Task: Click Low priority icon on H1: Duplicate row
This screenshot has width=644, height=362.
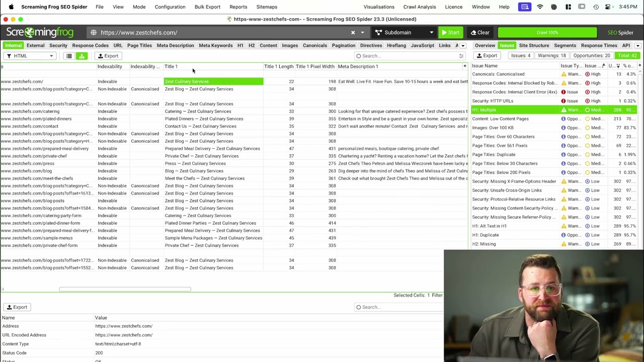Action: (x=587, y=235)
